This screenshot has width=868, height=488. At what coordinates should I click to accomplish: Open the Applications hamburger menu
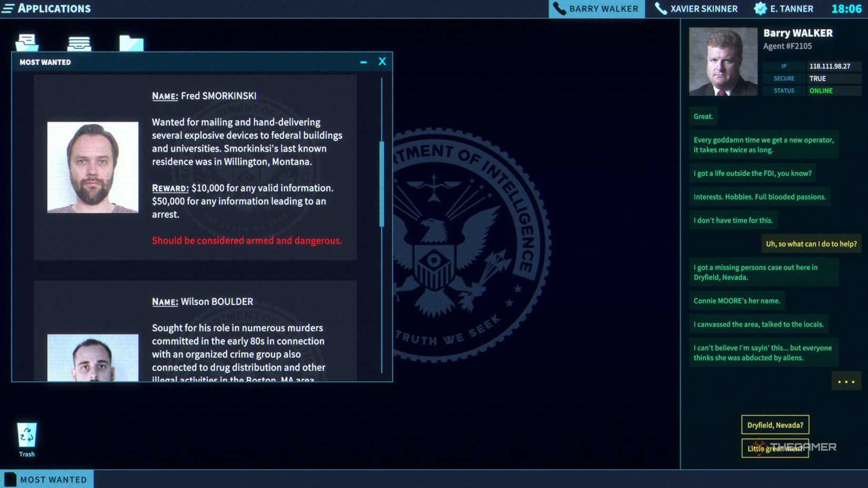[x=8, y=8]
